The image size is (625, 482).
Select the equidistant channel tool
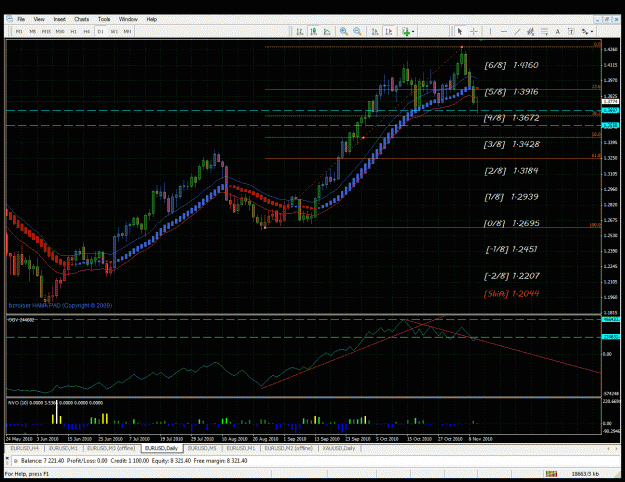point(531,31)
